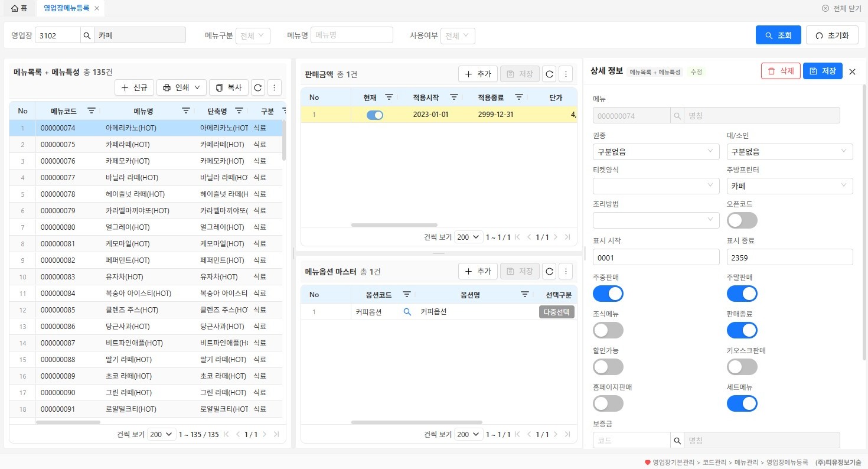
Task: Filter the 메뉴코드 column
Action: point(92,110)
